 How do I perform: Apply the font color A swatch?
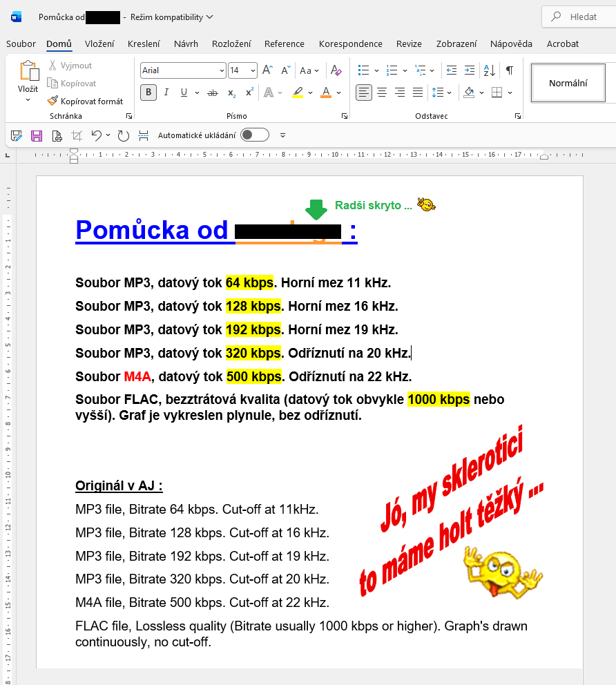pyautogui.click(x=326, y=93)
